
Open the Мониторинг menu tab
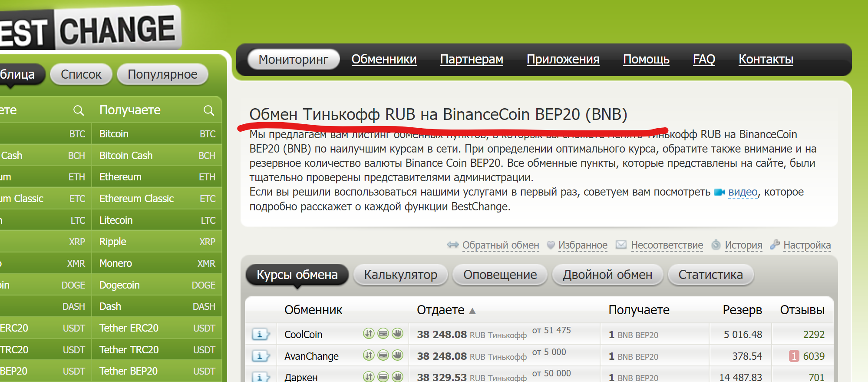[294, 59]
